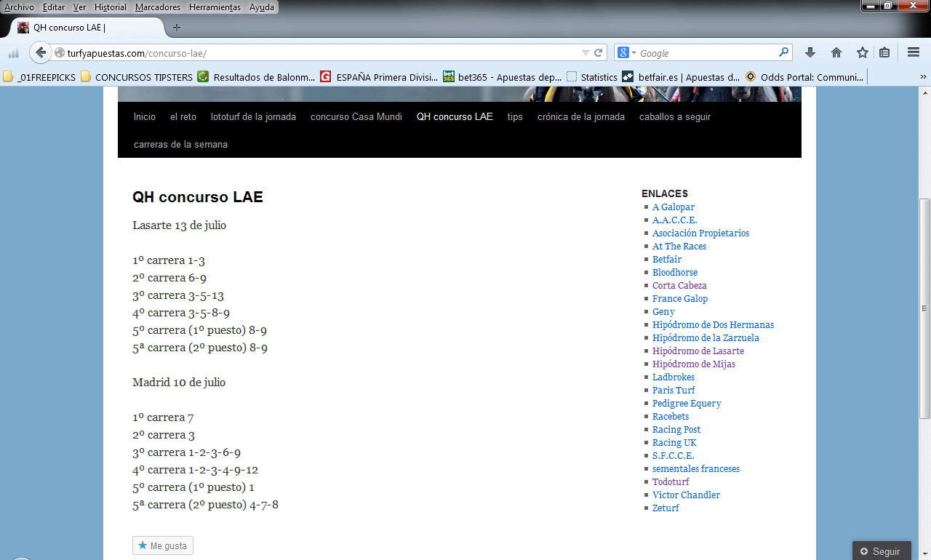Go to Inicio in site navigation
The height and width of the screenshot is (560, 931).
point(145,116)
